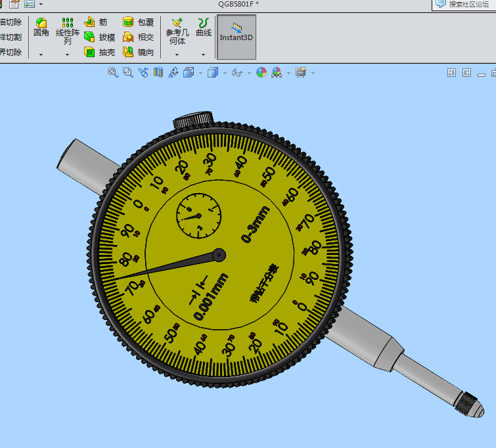Image resolution: width=496 pixels, height=448 pixels.
Task: Zoom to fit the model
Action: pyautogui.click(x=112, y=72)
